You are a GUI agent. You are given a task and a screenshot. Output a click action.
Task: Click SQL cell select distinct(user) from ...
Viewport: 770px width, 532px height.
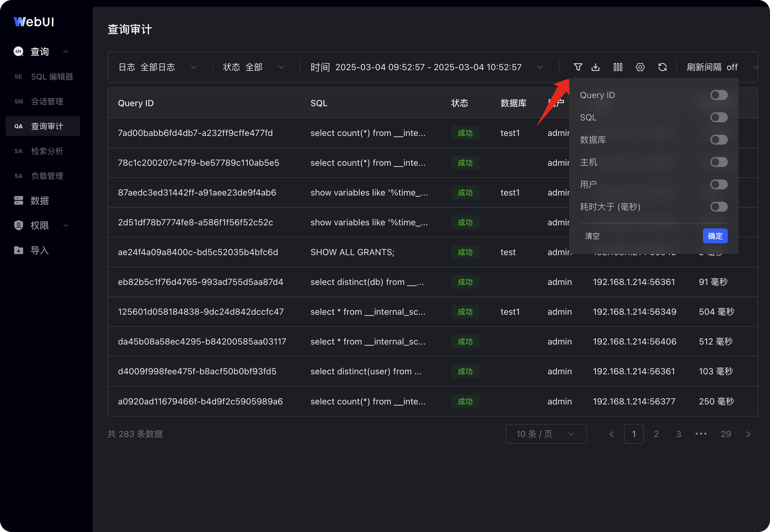366,371
